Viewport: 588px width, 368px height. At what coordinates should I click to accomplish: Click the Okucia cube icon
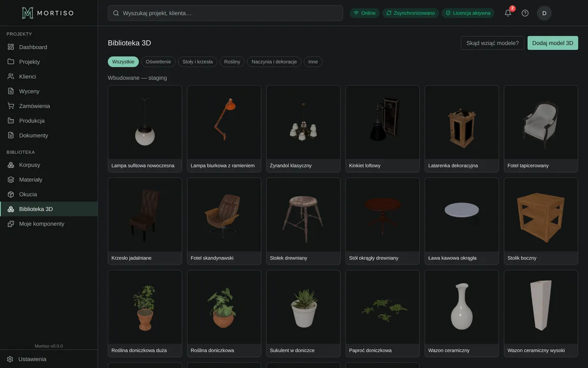(11, 194)
